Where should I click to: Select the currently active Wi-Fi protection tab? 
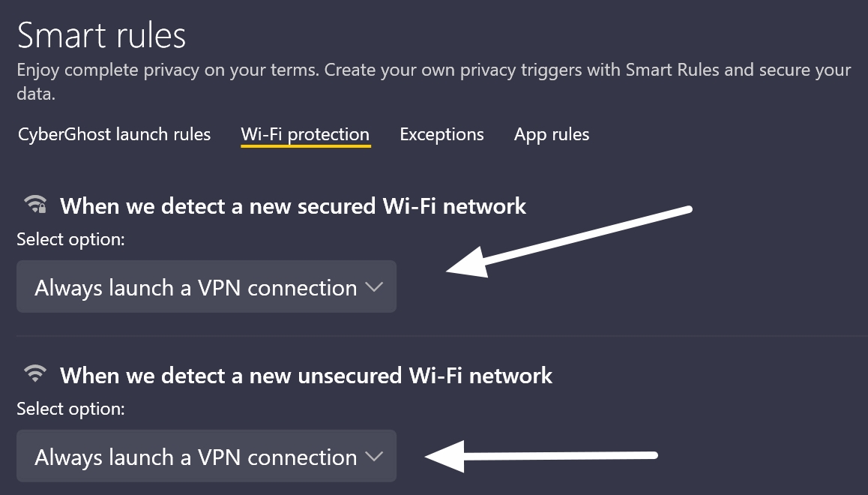305,134
